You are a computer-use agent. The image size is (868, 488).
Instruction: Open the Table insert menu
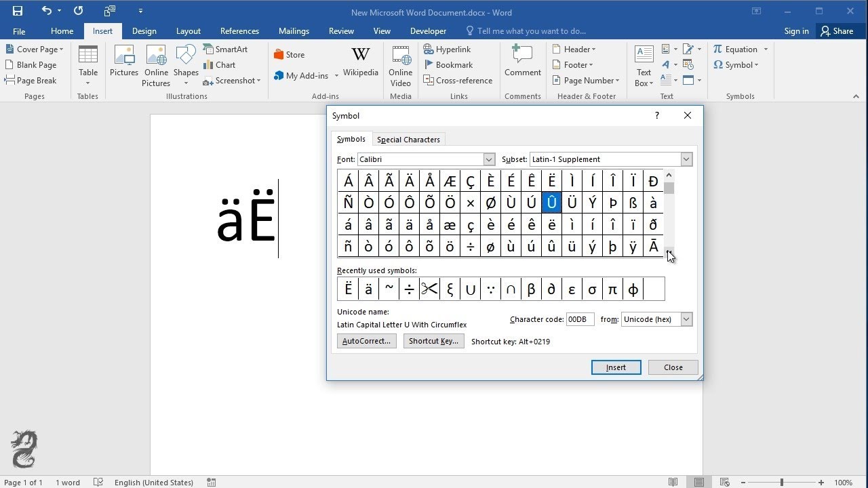click(88, 66)
